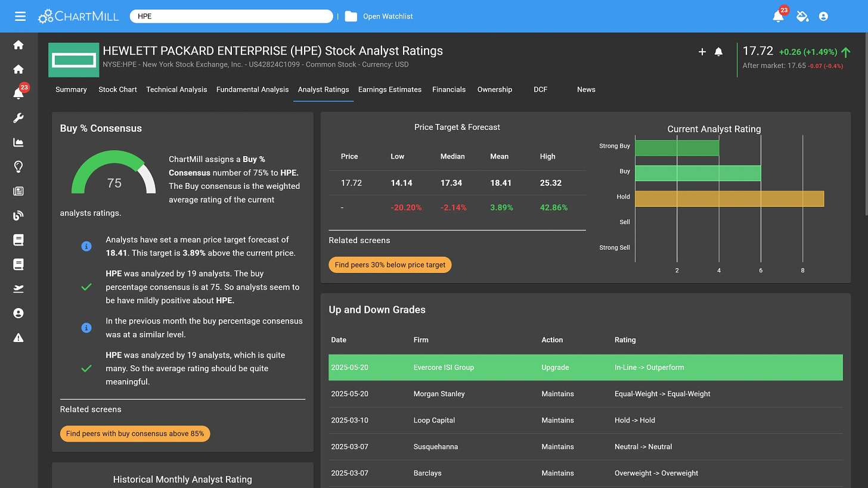Open the wrench tools icon in sidebar
The height and width of the screenshot is (488, 868).
[18, 117]
